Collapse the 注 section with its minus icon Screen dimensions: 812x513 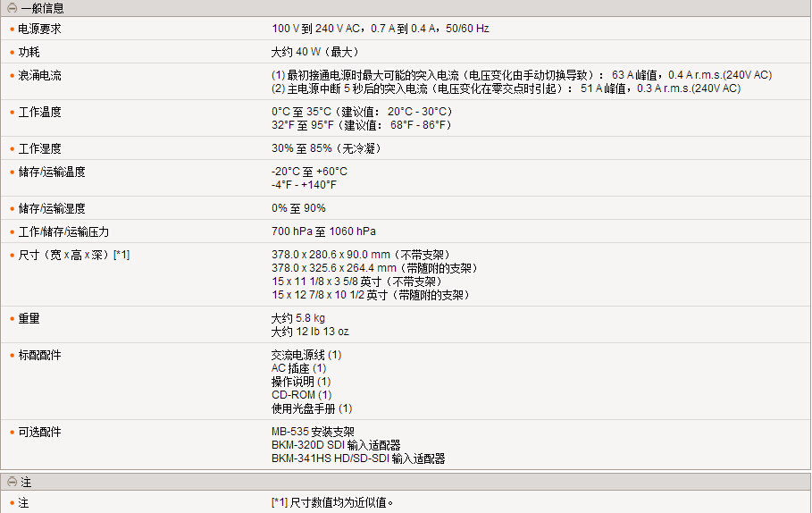[x=12, y=483]
